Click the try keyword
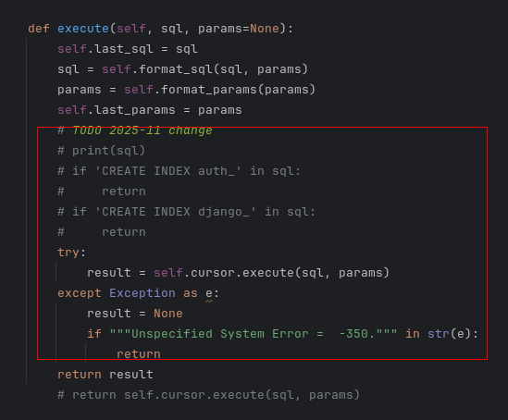 click(68, 253)
